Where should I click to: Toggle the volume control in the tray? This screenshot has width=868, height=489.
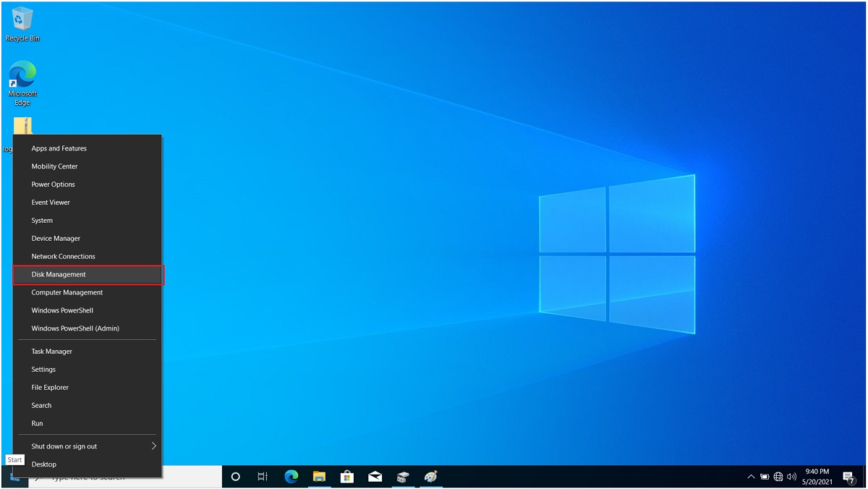791,477
